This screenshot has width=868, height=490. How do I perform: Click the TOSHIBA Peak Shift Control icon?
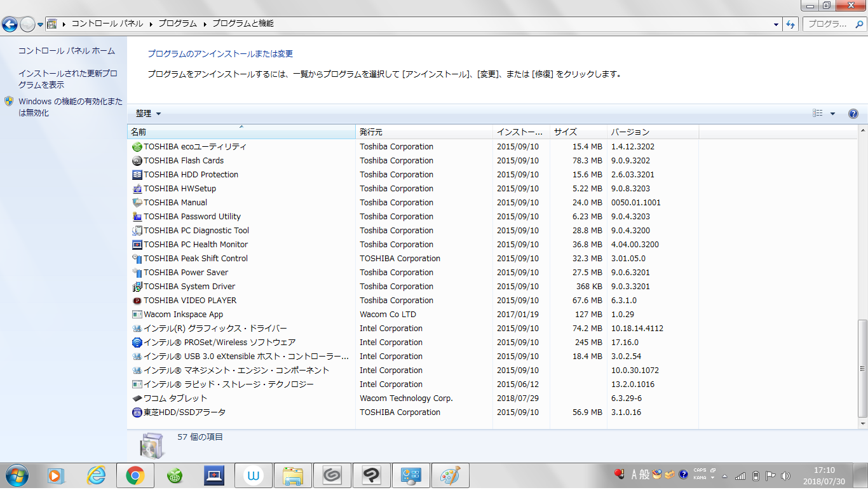pyautogui.click(x=137, y=259)
